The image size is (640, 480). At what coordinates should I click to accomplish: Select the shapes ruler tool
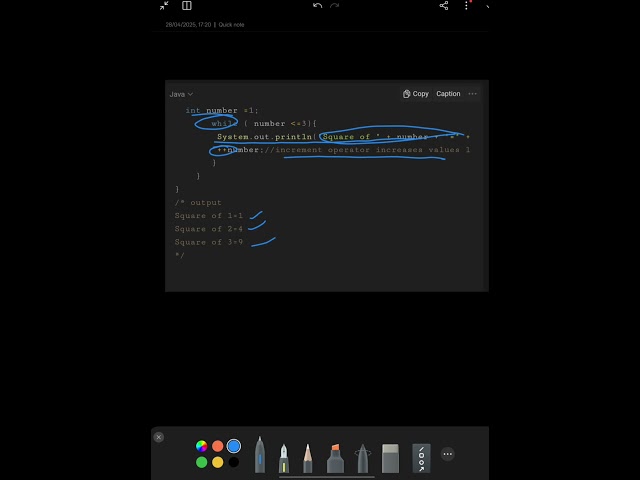coord(421,459)
